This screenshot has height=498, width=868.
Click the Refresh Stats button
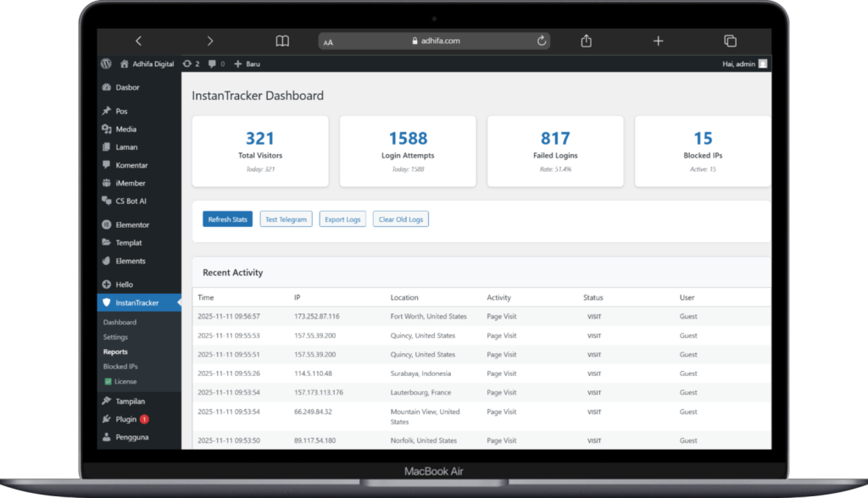[x=228, y=219]
